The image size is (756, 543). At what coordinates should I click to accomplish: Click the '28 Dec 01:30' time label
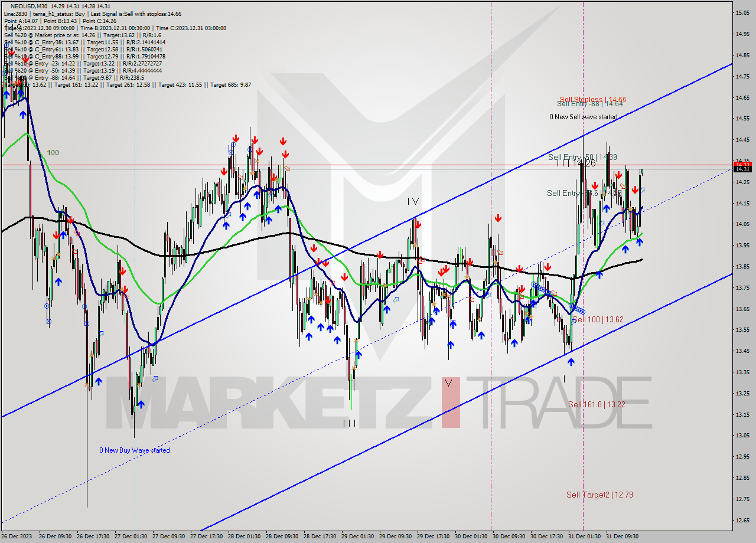pyautogui.click(x=245, y=537)
